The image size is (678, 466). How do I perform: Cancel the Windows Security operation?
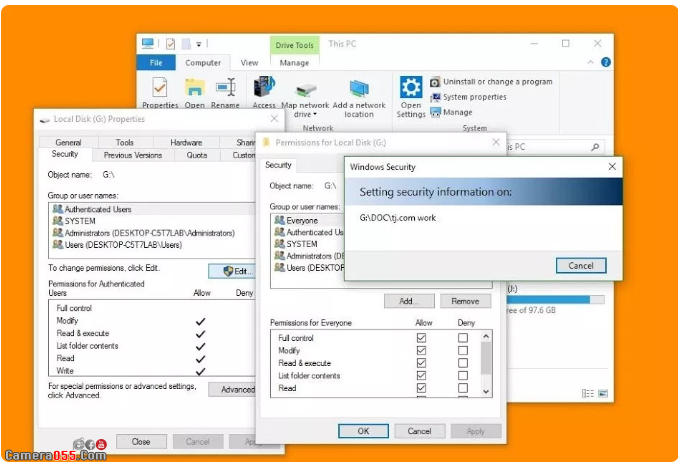[581, 266]
